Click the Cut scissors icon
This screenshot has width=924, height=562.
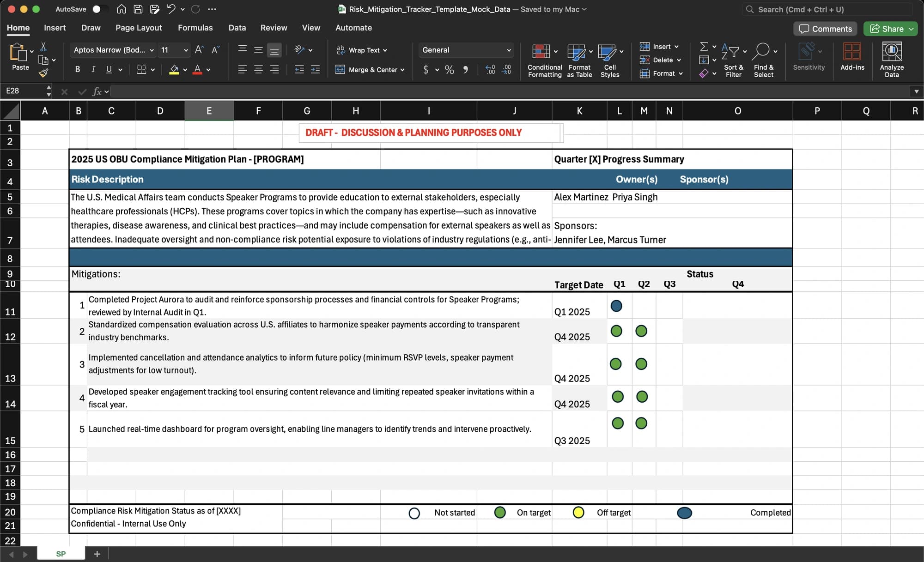point(43,47)
